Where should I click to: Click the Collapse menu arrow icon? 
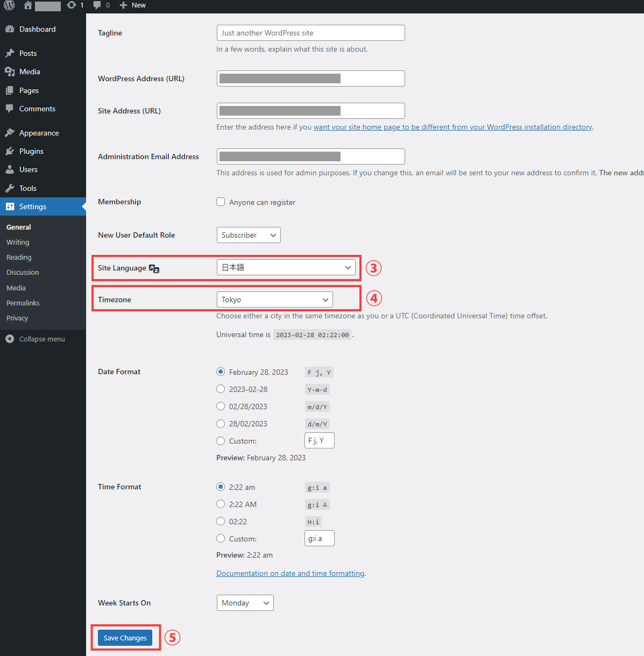(10, 339)
